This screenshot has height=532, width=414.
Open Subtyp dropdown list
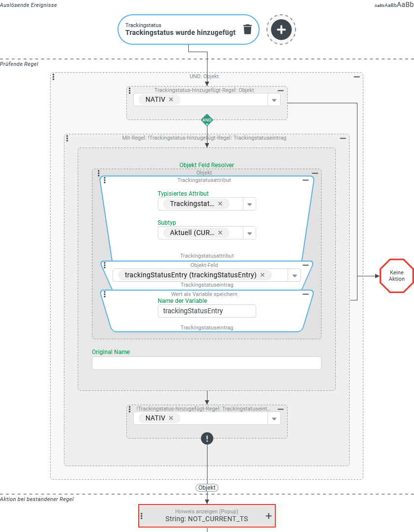[249, 233]
